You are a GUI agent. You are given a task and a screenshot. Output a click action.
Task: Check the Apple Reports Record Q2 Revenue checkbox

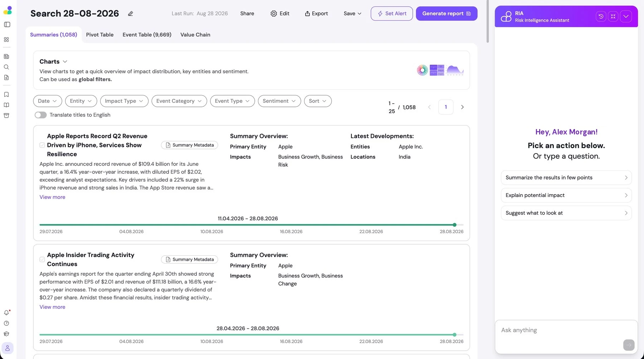pos(42,145)
